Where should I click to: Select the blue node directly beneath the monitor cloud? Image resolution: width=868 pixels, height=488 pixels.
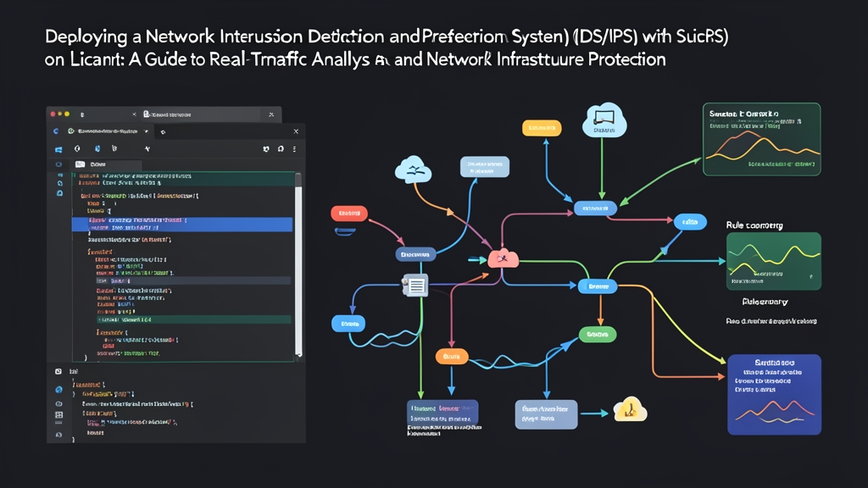[x=595, y=208]
